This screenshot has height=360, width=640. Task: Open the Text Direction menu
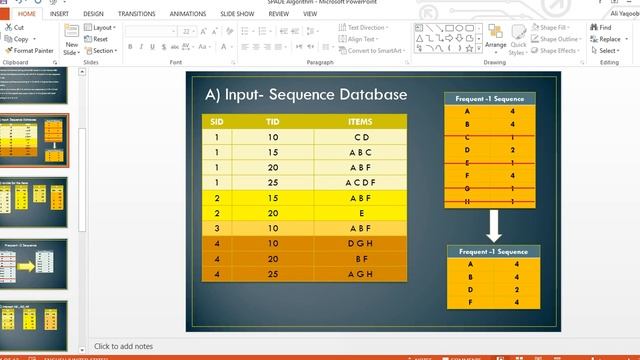(363, 27)
